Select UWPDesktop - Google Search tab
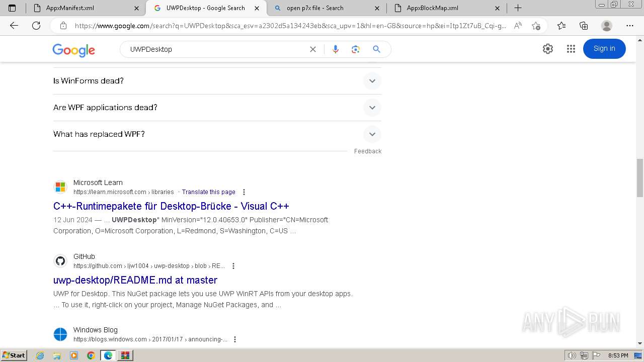The width and height of the screenshot is (644, 362). pyautogui.click(x=206, y=8)
